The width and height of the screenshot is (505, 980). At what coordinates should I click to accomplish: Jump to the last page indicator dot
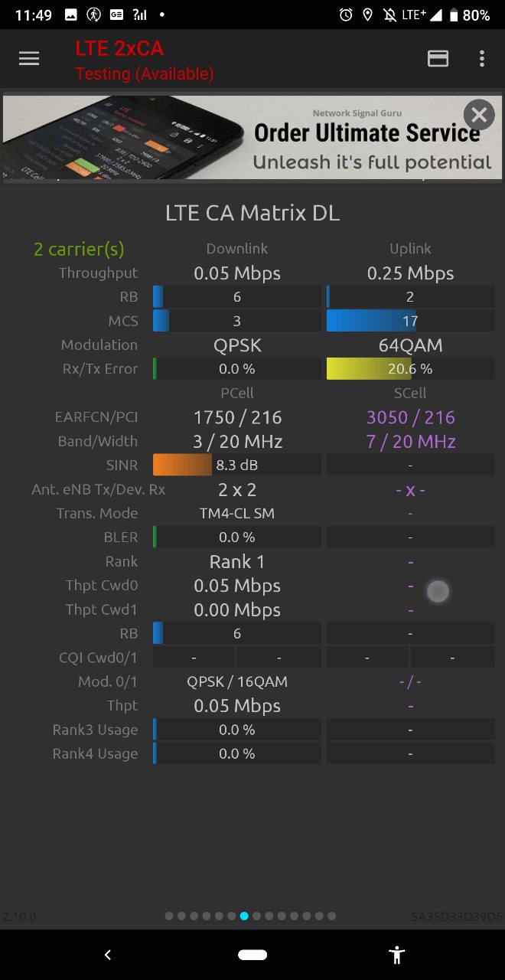coord(331,916)
